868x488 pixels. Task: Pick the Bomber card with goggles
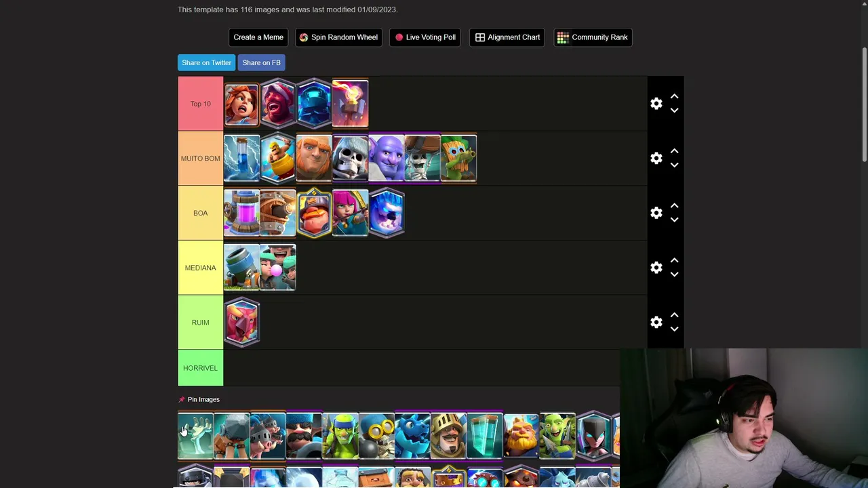[376, 436]
